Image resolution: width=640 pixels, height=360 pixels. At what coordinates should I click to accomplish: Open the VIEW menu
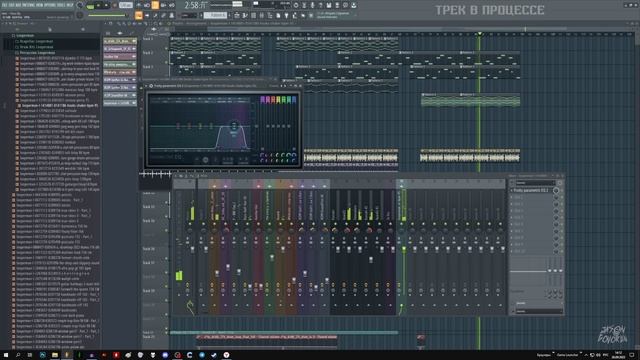[x=40, y=5]
